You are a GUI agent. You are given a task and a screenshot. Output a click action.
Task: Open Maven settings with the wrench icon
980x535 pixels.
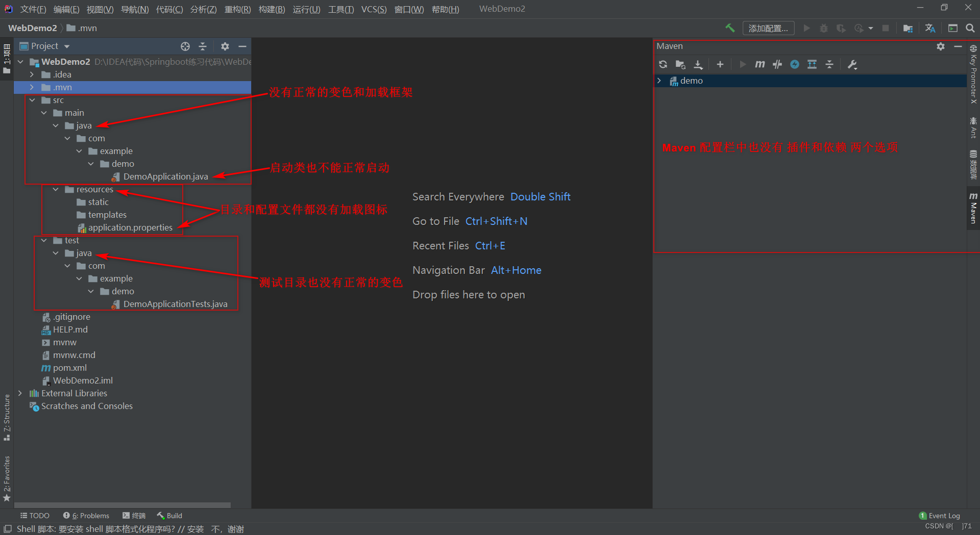pyautogui.click(x=852, y=64)
